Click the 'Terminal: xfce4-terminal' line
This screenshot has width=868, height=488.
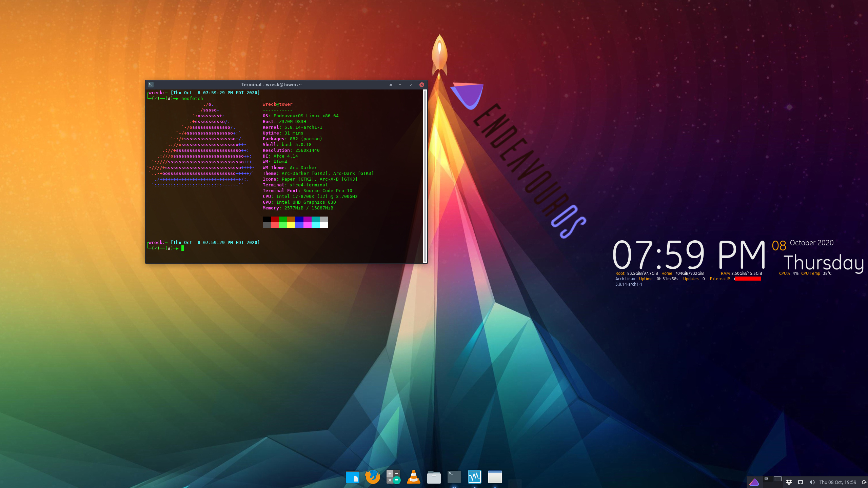pyautogui.click(x=295, y=185)
